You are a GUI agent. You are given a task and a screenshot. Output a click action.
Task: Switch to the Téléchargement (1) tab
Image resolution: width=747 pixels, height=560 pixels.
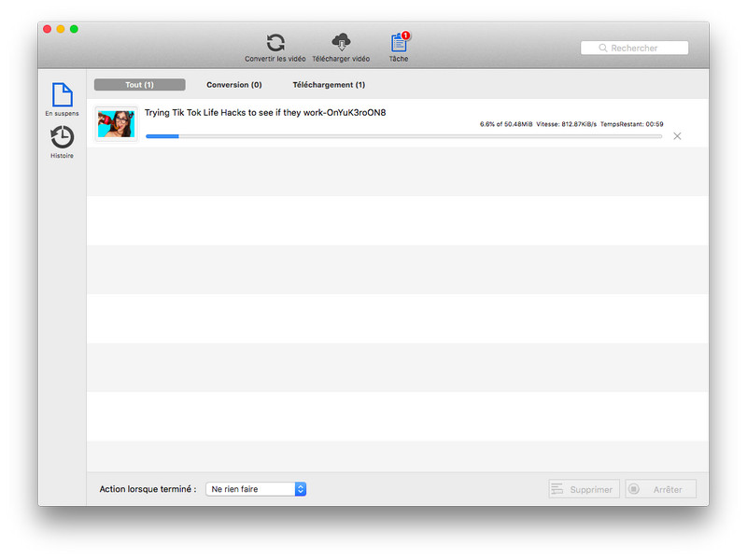pyautogui.click(x=329, y=85)
